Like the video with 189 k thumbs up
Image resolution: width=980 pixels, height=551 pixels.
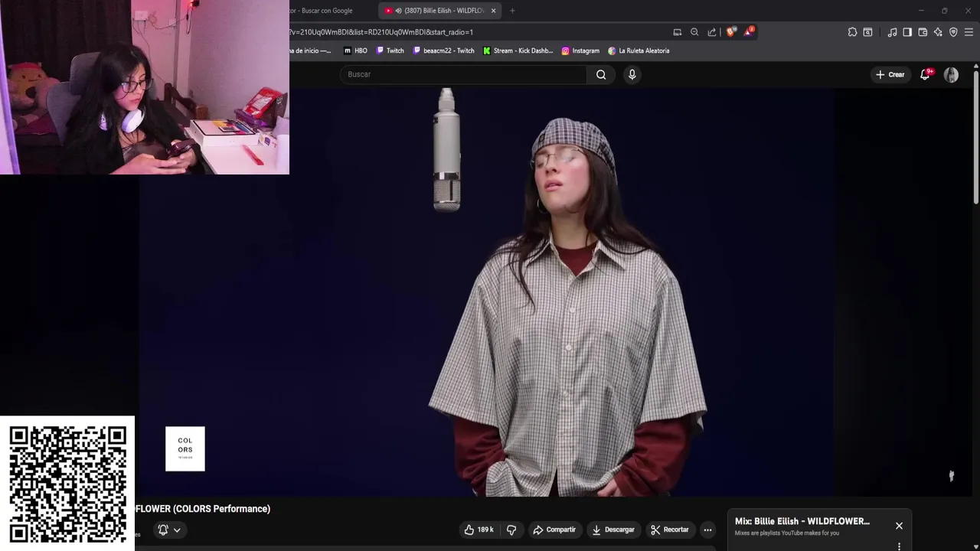[479, 530]
